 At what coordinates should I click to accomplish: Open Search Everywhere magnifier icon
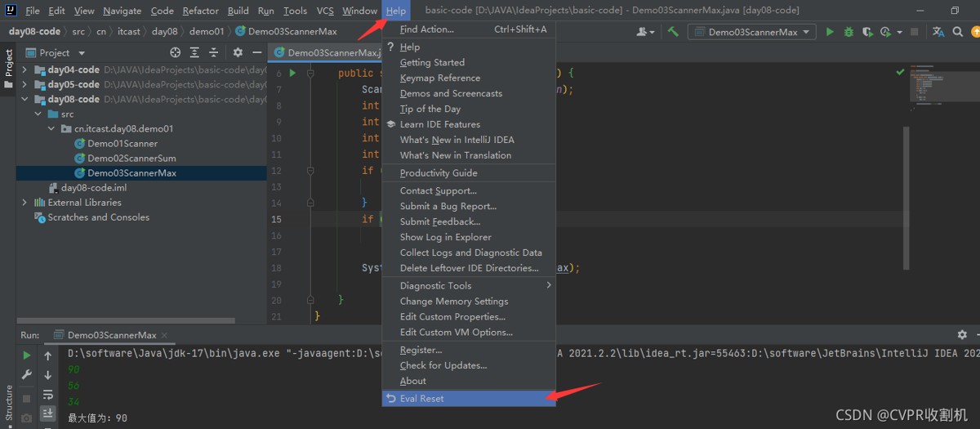point(957,32)
